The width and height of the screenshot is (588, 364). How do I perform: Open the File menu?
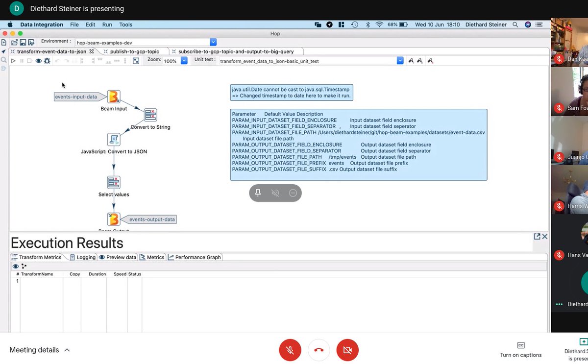pyautogui.click(x=74, y=24)
